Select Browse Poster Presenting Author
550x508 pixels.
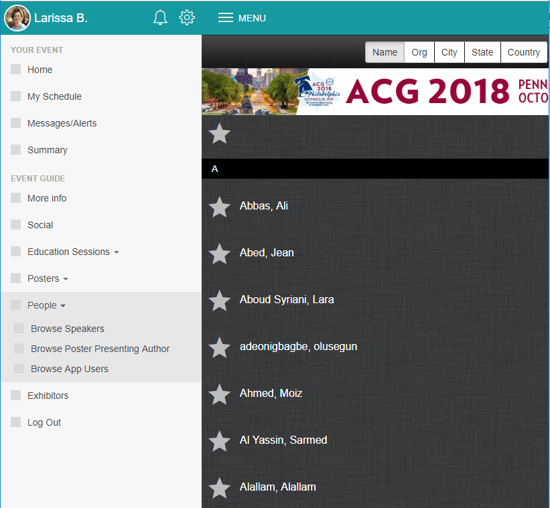pyautogui.click(x=100, y=348)
